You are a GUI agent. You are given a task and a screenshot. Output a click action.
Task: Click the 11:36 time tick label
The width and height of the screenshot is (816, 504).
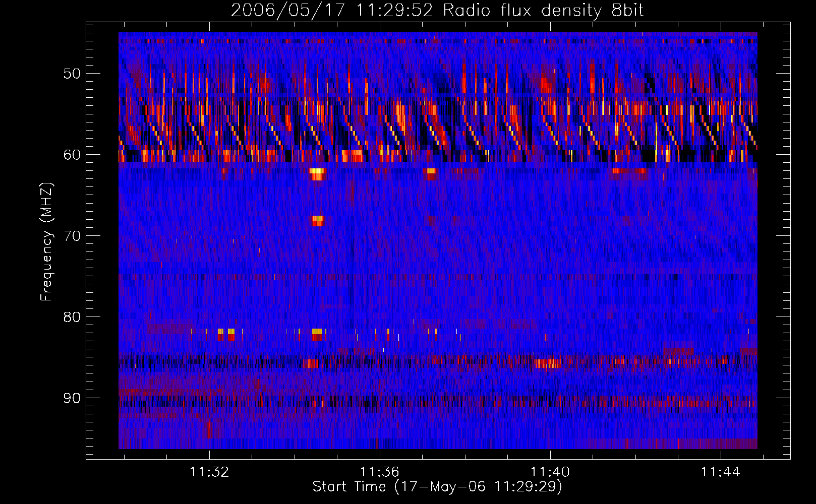point(380,472)
